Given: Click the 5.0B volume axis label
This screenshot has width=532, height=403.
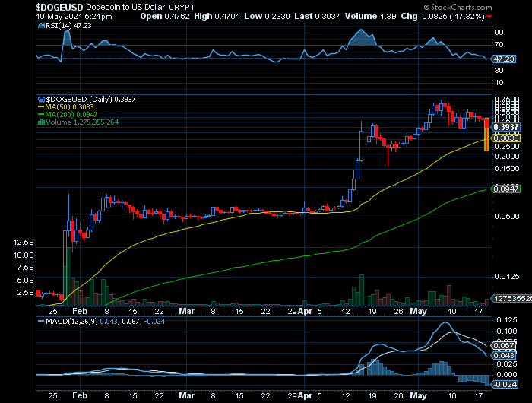Looking at the screenshot, I should (x=25, y=281).
